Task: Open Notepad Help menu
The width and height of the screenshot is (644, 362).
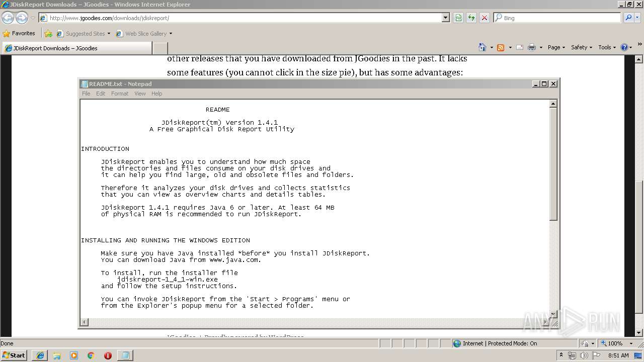Action: 157,94
